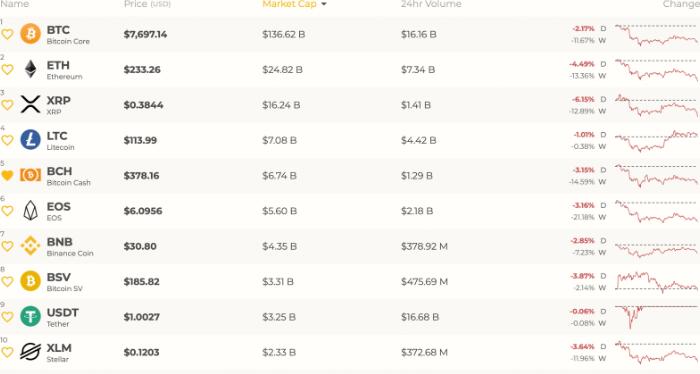The image size is (700, 374).
Task: Click the XRP logo icon
Action: (x=30, y=104)
